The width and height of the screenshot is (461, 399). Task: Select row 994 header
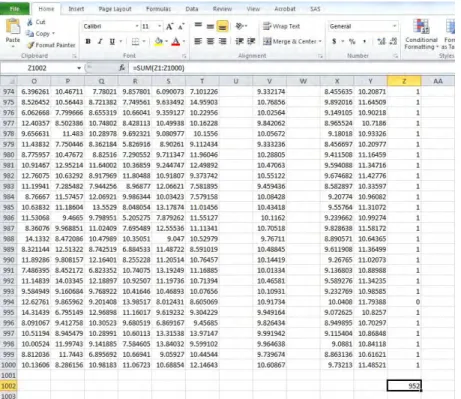9,302
